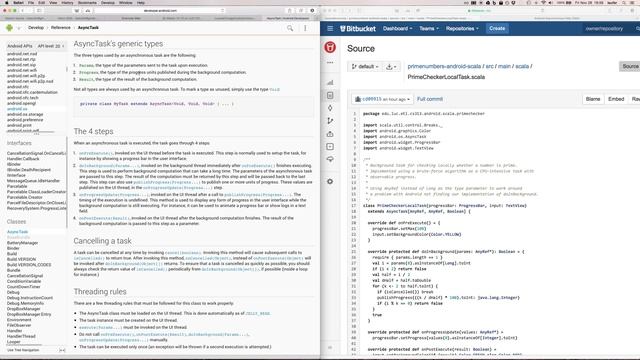Open the default branch selector dropdown
The height and width of the screenshot is (360, 640).
[x=365, y=66]
